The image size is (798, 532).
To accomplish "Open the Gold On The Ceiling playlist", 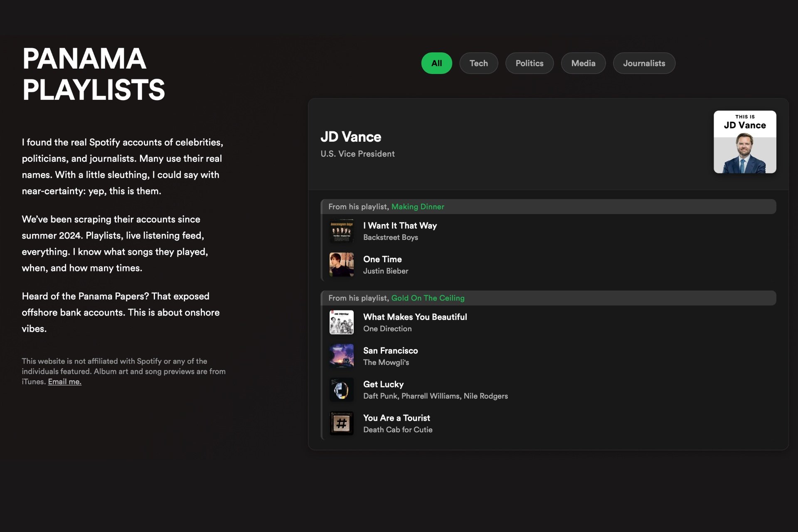I will 428,298.
